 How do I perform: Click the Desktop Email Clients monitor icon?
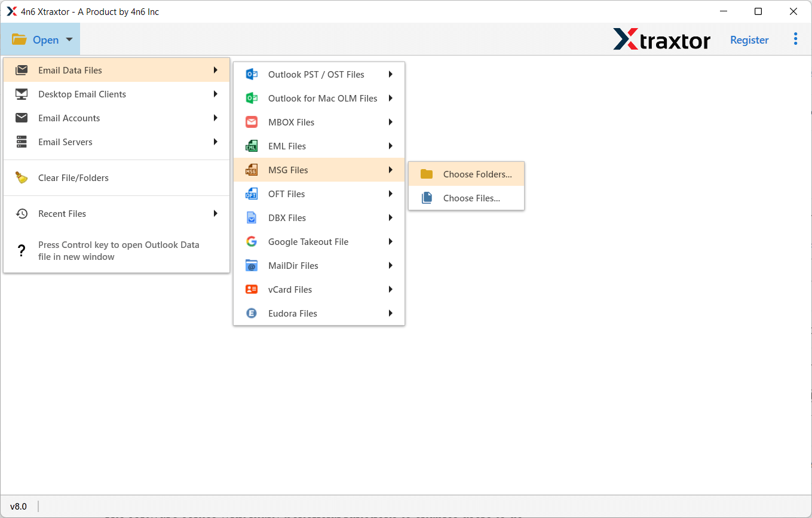click(22, 94)
